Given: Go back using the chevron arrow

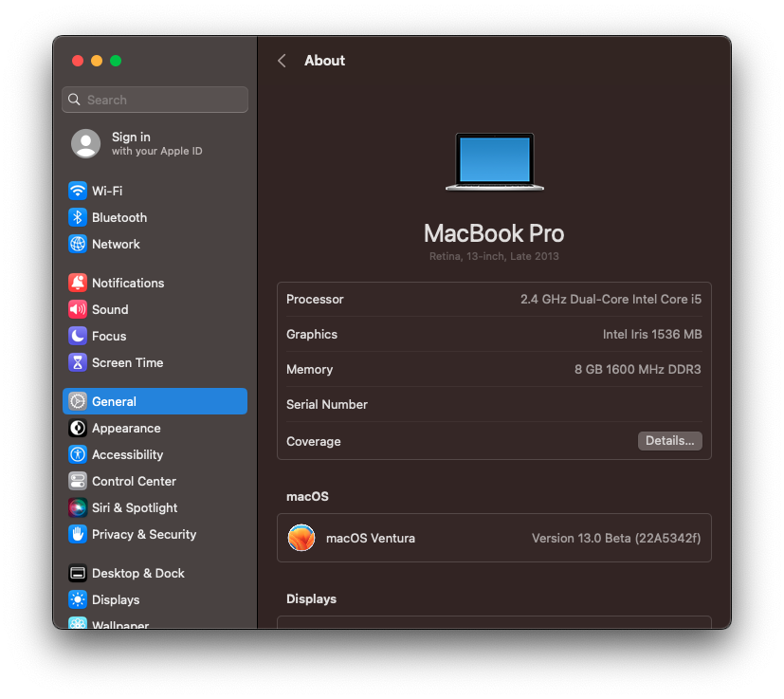Looking at the screenshot, I should [282, 61].
